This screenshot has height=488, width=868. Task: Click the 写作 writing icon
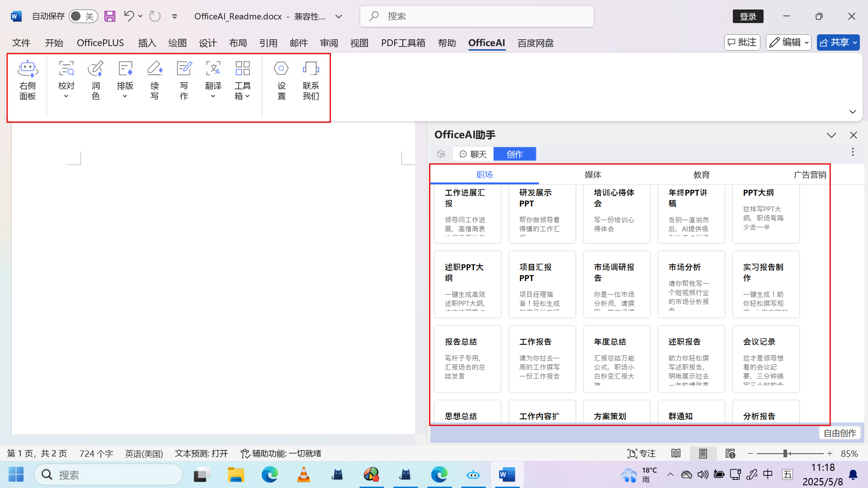coord(184,69)
